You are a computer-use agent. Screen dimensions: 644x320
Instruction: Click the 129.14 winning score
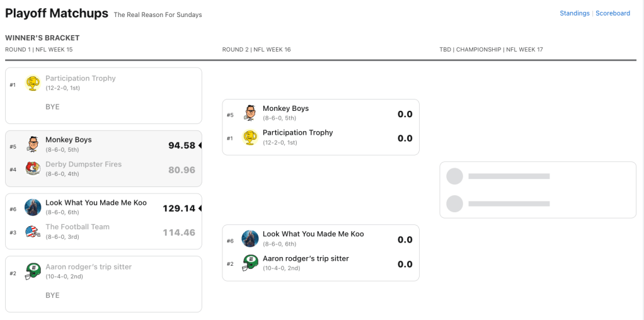179,209
